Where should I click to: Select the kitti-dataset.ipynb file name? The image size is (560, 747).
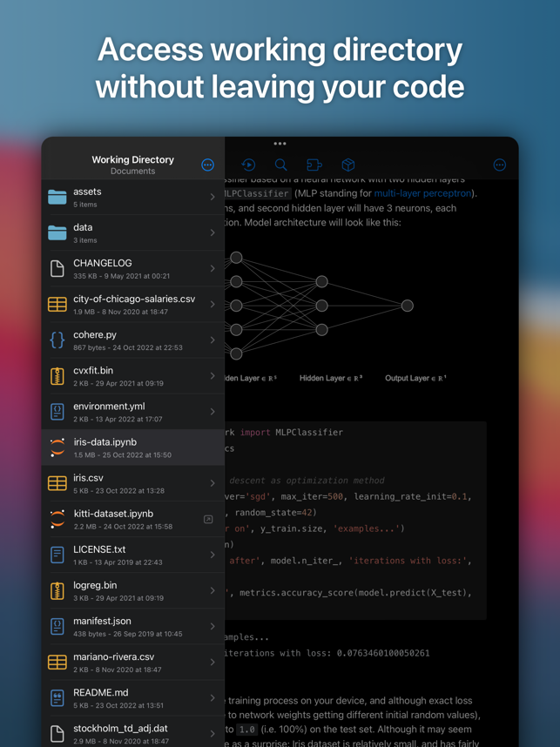pyautogui.click(x=113, y=514)
